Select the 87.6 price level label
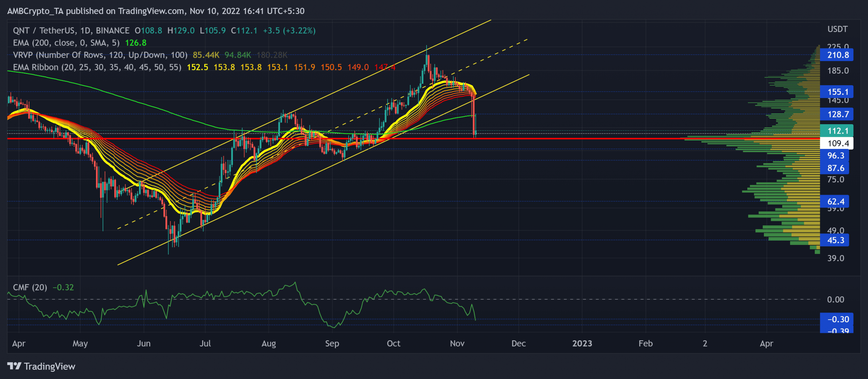Screen dimensions: 868x379 pos(834,168)
